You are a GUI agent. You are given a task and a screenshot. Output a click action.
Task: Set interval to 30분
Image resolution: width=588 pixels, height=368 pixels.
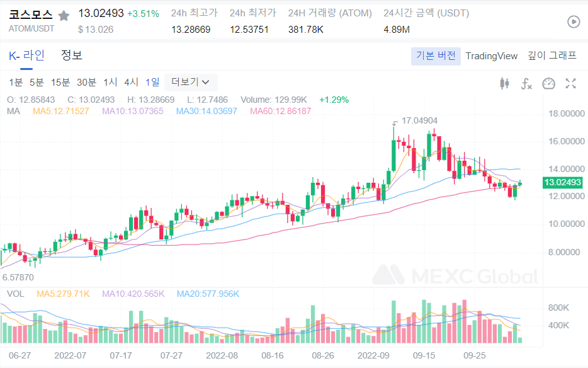[87, 83]
